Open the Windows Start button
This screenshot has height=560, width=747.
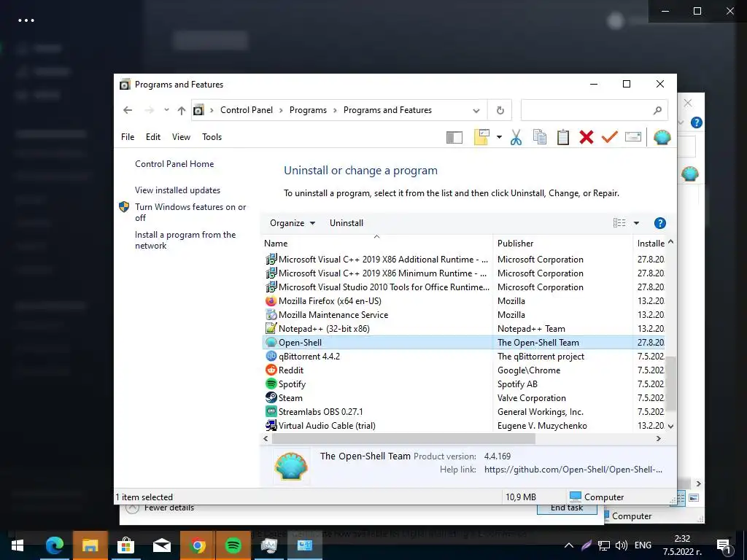[18, 545]
